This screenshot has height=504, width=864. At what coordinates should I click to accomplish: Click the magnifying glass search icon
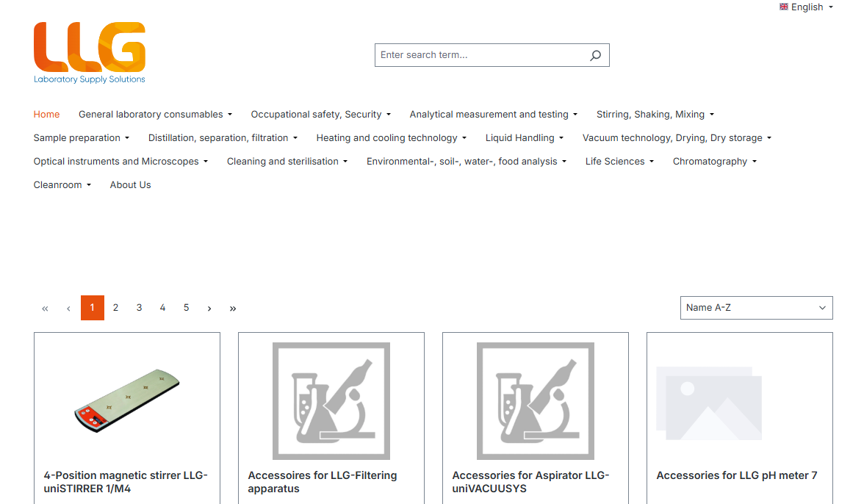(595, 55)
